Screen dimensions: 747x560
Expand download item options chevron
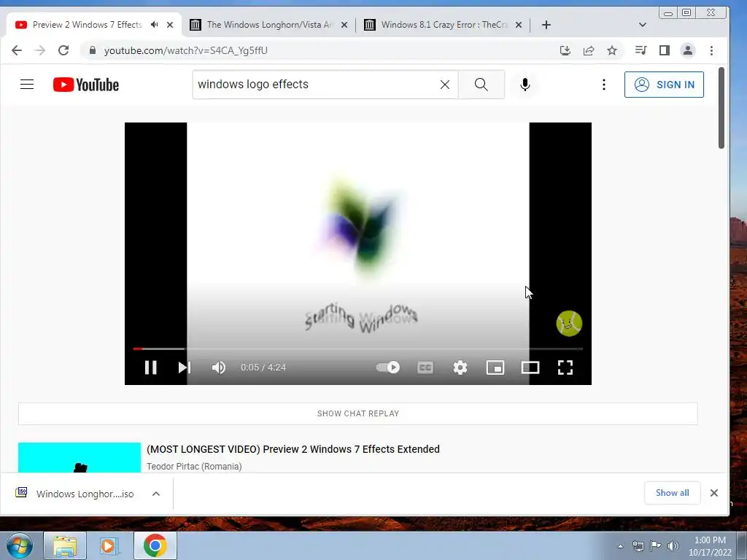[156, 494]
